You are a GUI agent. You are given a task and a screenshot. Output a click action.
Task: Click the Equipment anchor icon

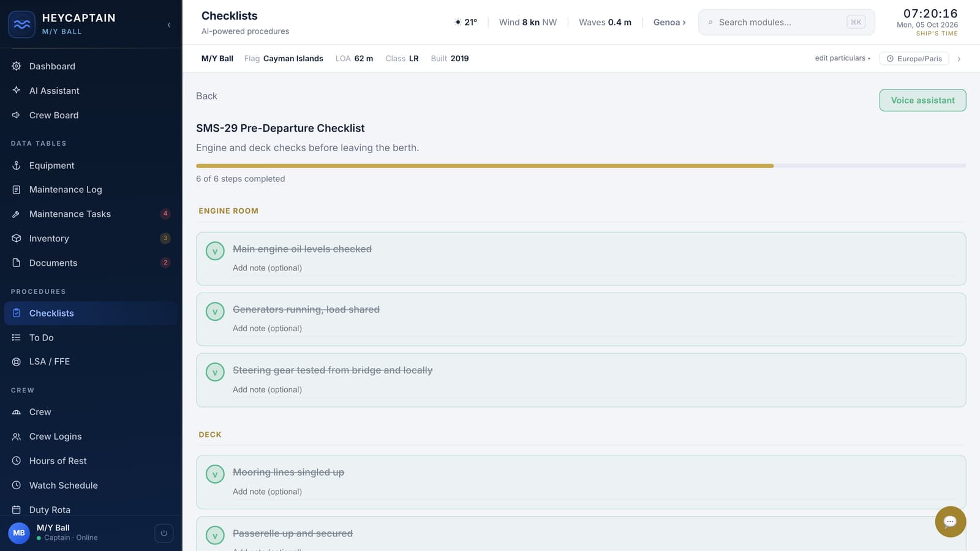pyautogui.click(x=17, y=165)
